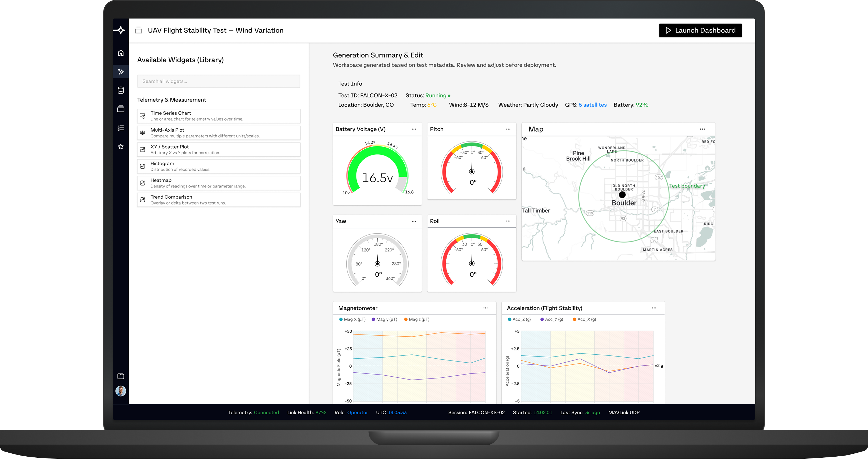This screenshot has height=459, width=868.
Task: Click Started 14:02:01 in status bar
Action: (532, 412)
